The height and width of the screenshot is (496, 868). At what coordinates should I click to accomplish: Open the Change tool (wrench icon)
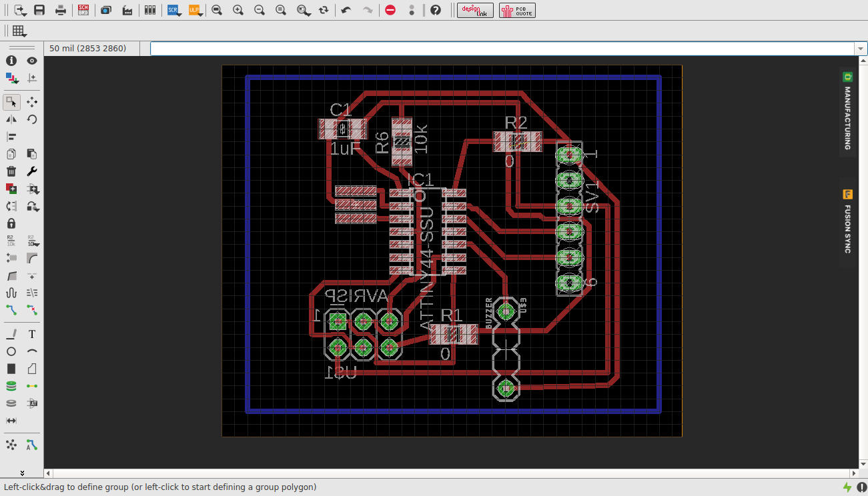(x=31, y=171)
